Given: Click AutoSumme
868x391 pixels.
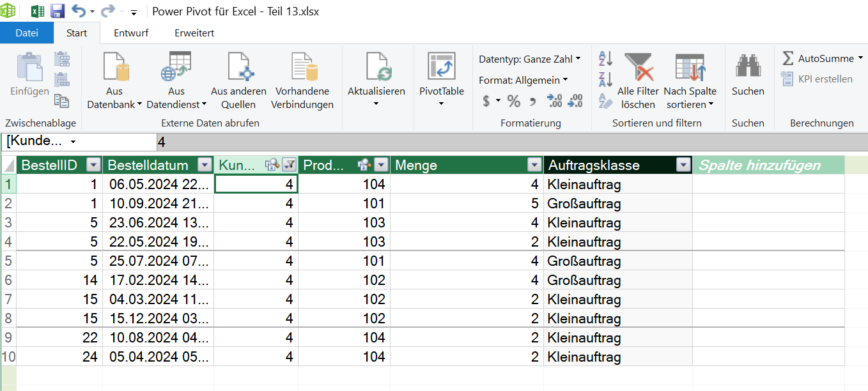Looking at the screenshot, I should (x=818, y=59).
